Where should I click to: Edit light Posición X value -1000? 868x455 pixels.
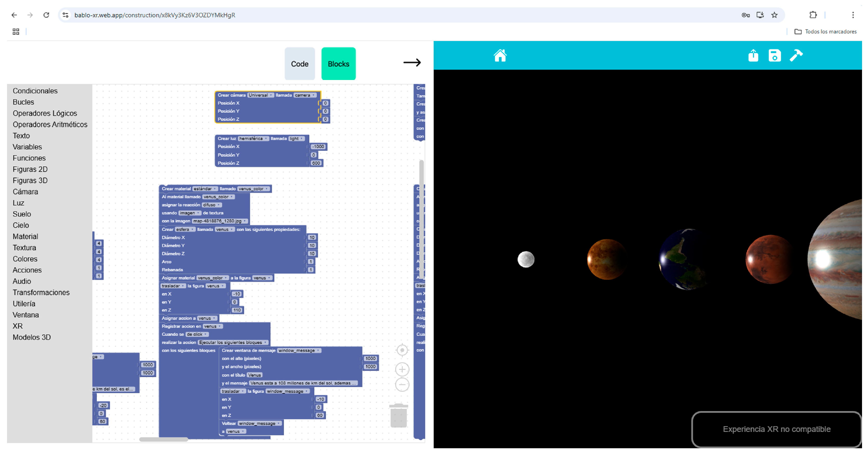(318, 147)
